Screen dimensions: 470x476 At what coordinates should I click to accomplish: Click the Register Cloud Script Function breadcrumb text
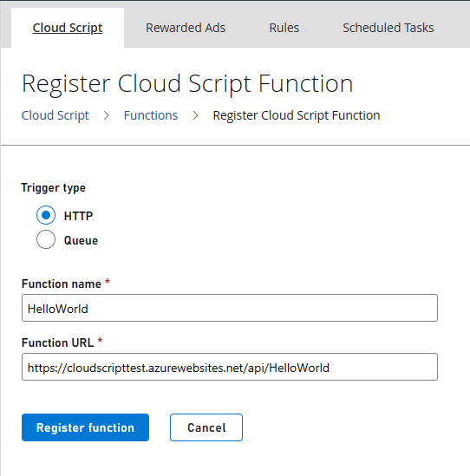coord(297,115)
